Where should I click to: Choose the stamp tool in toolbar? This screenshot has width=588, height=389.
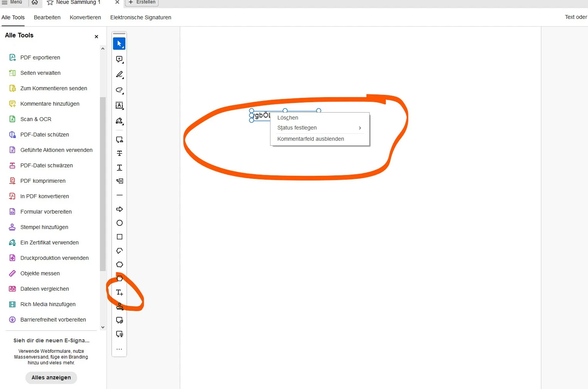(119, 306)
